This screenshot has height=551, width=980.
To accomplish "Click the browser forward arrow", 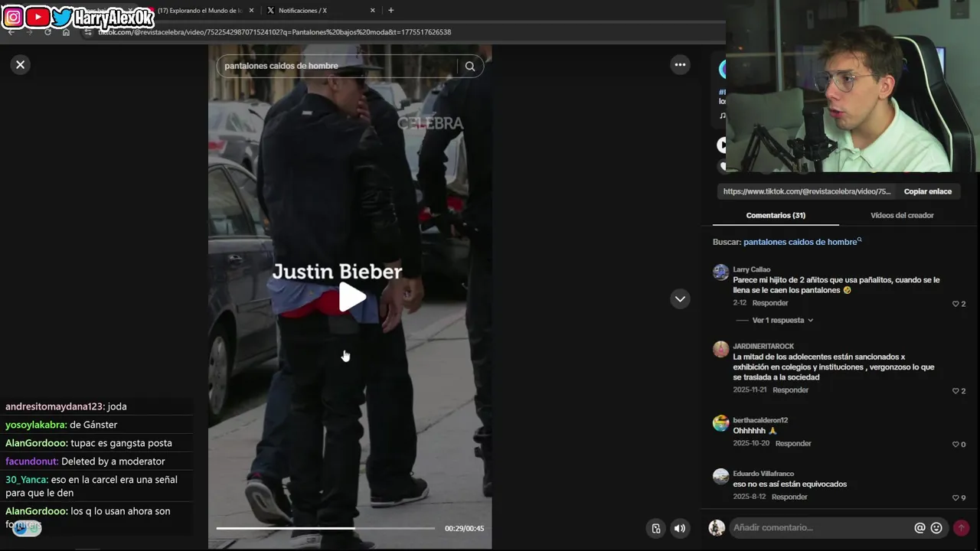I will (x=29, y=32).
